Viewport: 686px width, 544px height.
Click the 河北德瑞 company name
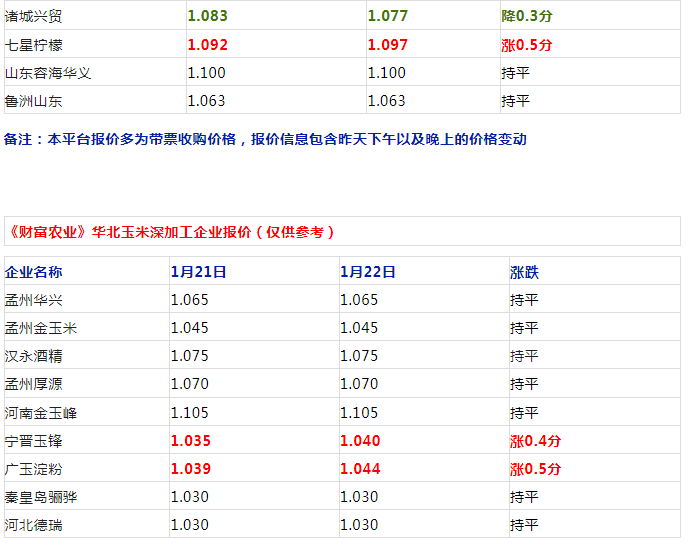pyautogui.click(x=33, y=525)
